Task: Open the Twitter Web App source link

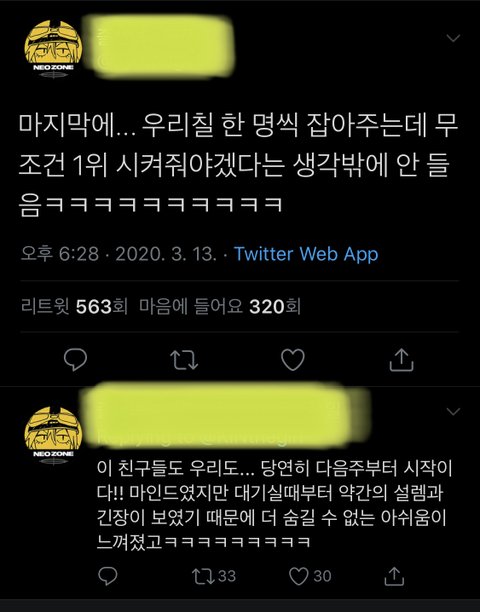Action: 306,254
